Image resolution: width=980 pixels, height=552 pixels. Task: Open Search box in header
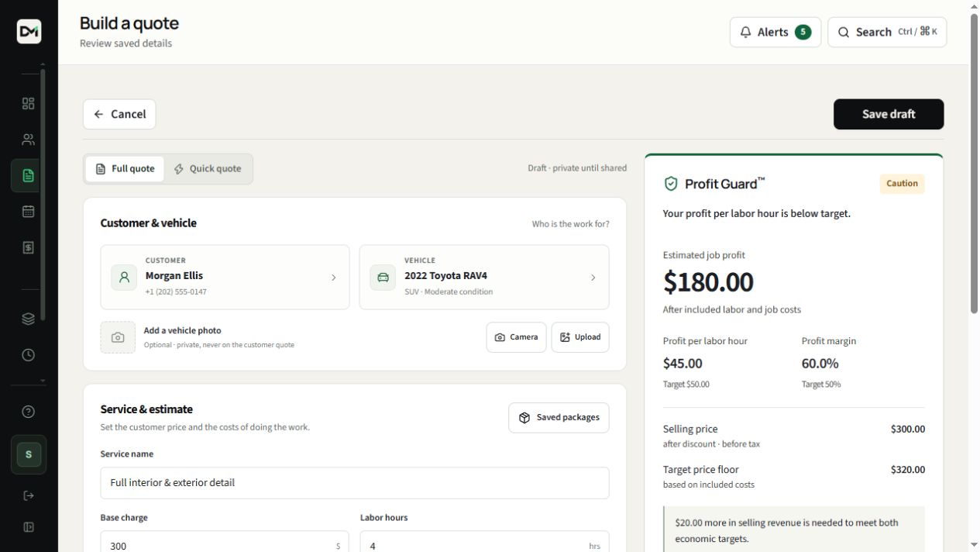[887, 32]
